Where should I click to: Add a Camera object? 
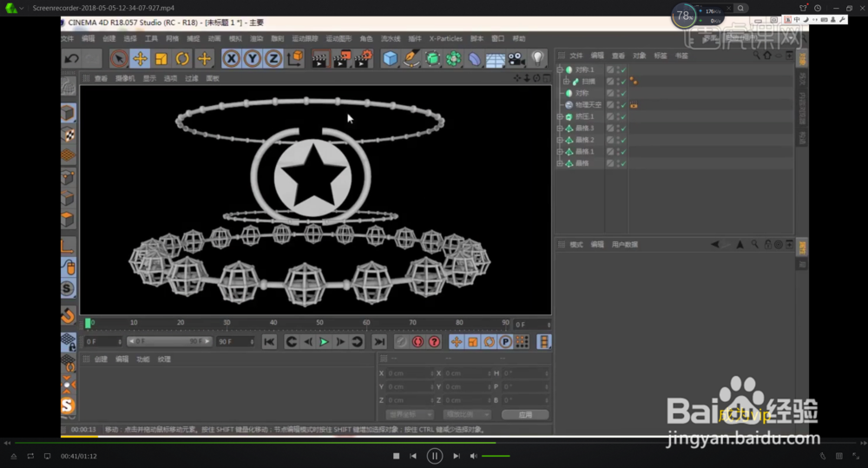pos(516,59)
